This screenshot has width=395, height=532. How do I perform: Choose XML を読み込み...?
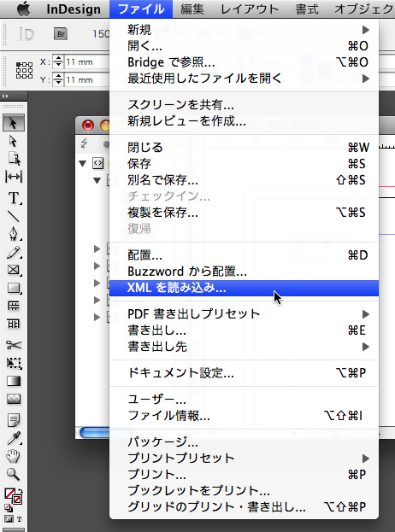click(x=245, y=288)
